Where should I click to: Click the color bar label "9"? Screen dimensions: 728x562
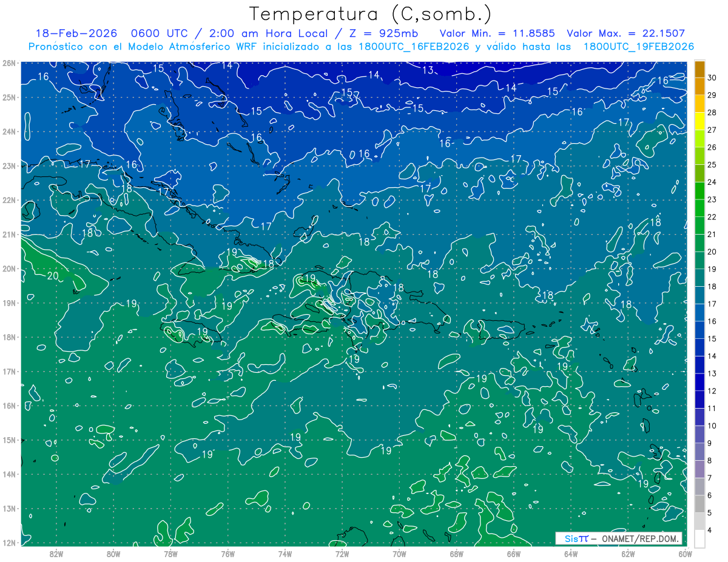(710, 444)
